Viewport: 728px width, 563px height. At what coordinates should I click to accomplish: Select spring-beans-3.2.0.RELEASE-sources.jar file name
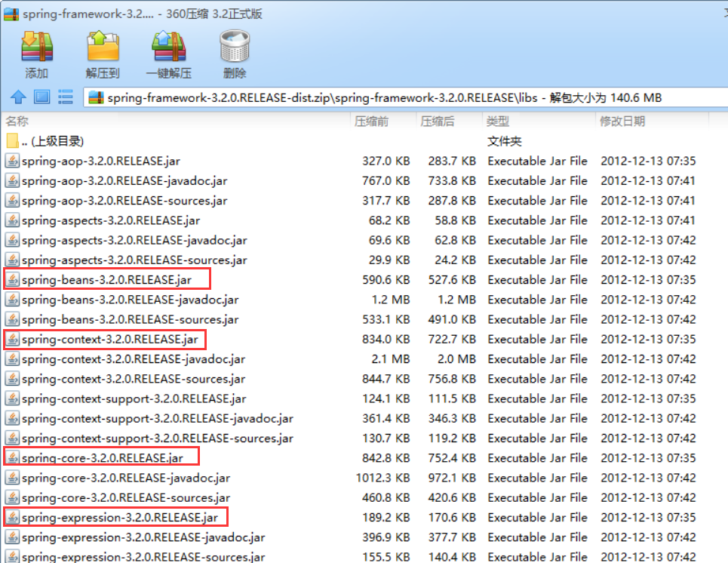coord(130,319)
